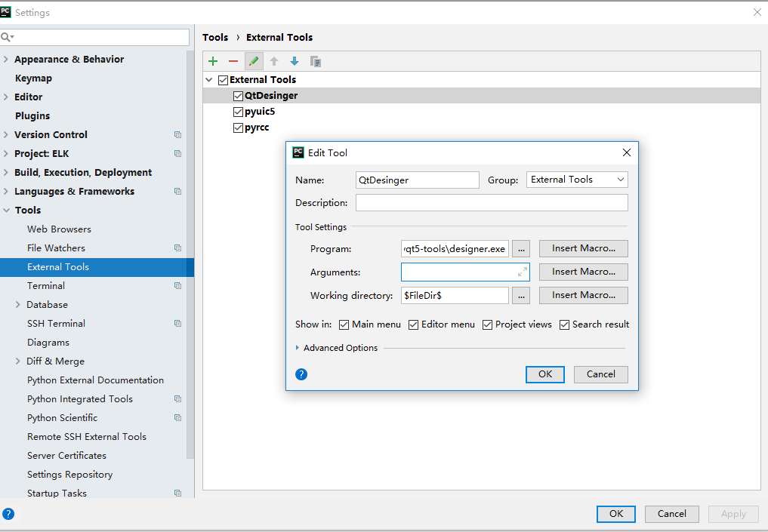This screenshot has height=532, width=768.
Task: Click the Working directory field $FileDir$
Action: tap(455, 296)
